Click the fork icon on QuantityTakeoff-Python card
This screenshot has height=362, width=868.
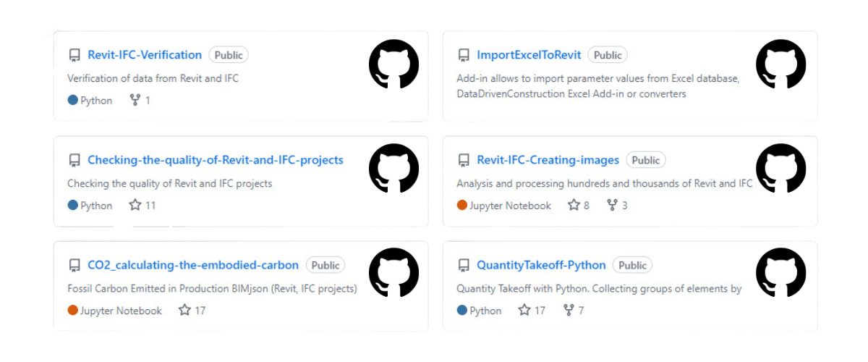pos(568,310)
